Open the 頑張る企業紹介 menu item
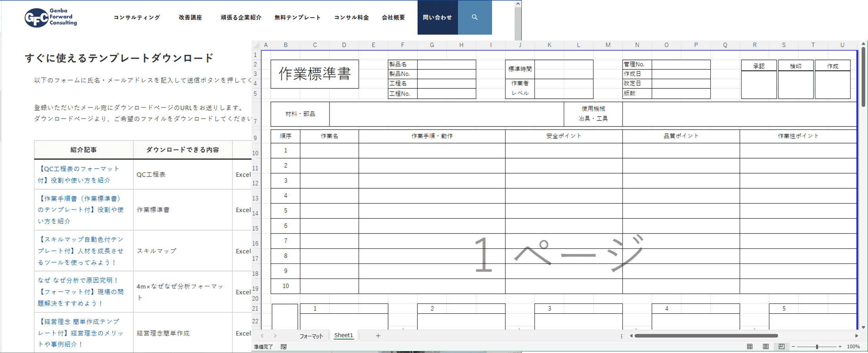 click(241, 17)
